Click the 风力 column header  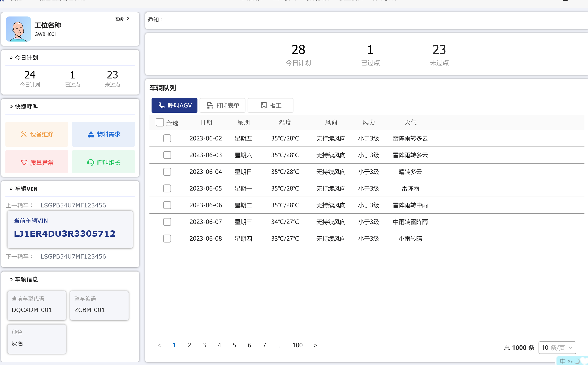coord(369,122)
